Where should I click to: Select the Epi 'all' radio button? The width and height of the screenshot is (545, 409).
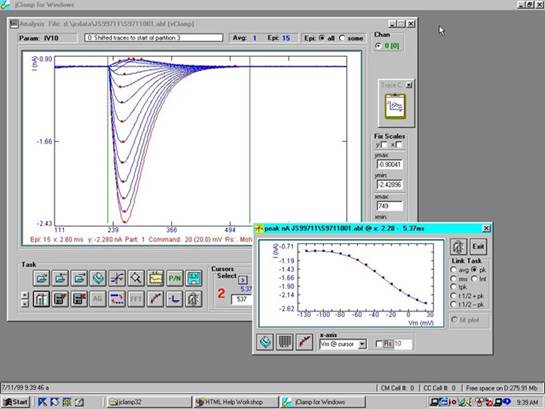click(x=322, y=38)
